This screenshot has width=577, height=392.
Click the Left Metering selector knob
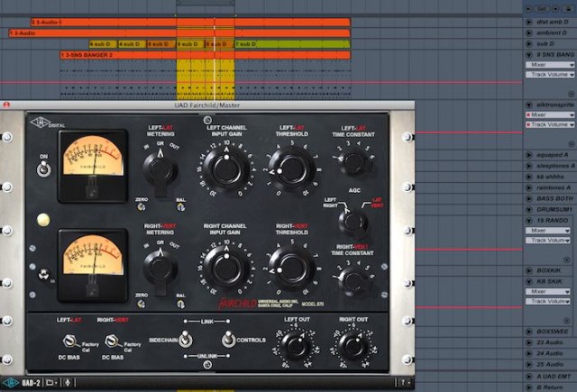160,170
